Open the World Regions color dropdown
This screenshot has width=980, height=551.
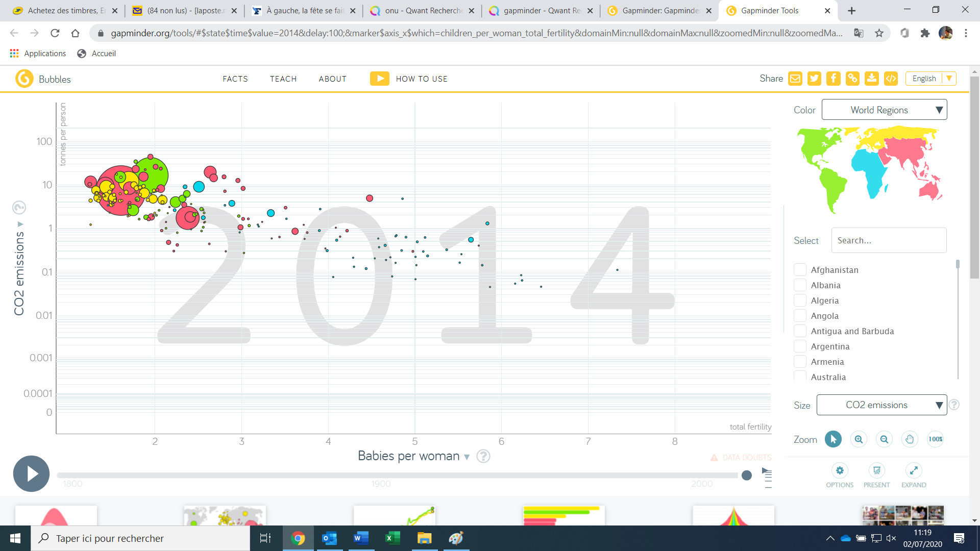[884, 110]
